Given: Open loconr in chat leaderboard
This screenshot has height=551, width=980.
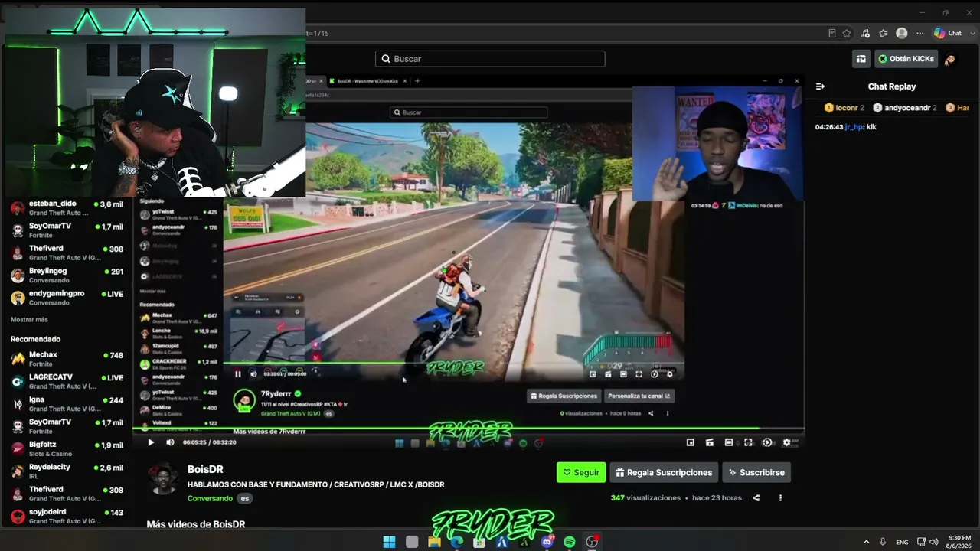Looking at the screenshot, I should coord(844,108).
